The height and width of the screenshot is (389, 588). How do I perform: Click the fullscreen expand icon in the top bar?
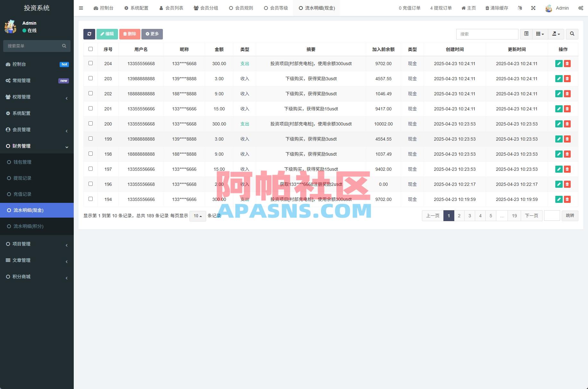pos(533,8)
